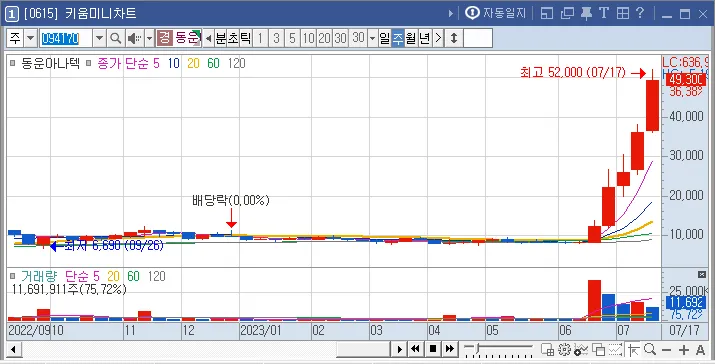Click the stock code input field 094170

[x=66, y=38]
